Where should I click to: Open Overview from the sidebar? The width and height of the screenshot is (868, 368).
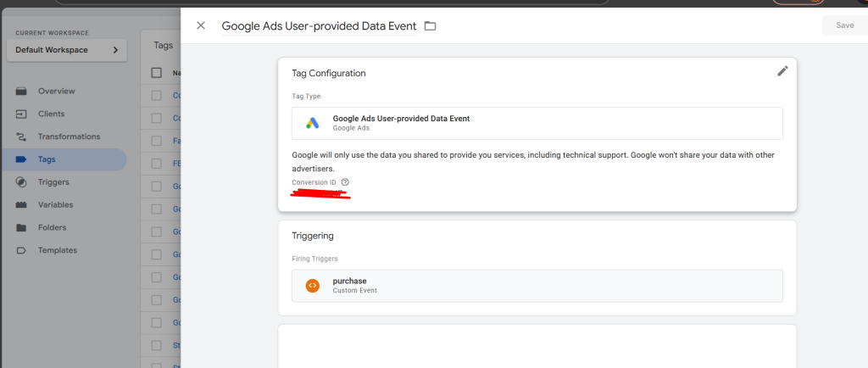56,91
